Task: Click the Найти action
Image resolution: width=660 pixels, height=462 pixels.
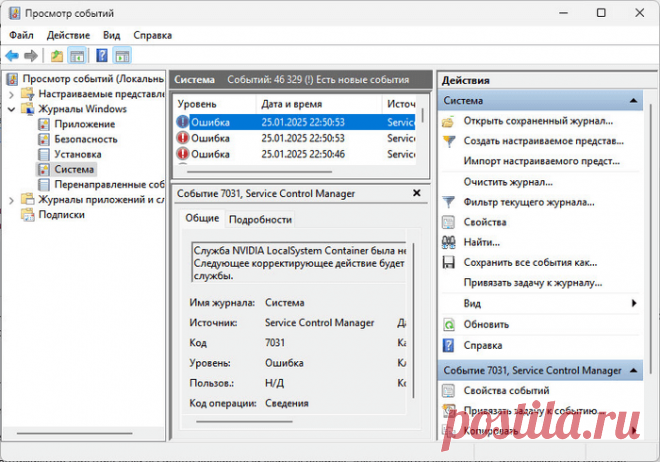Action: coord(482,242)
